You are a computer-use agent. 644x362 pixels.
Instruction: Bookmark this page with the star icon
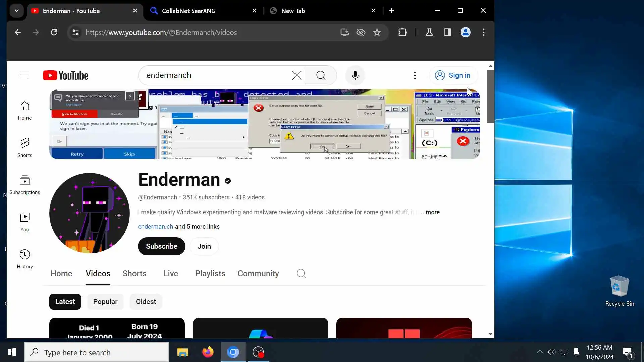coord(377,32)
